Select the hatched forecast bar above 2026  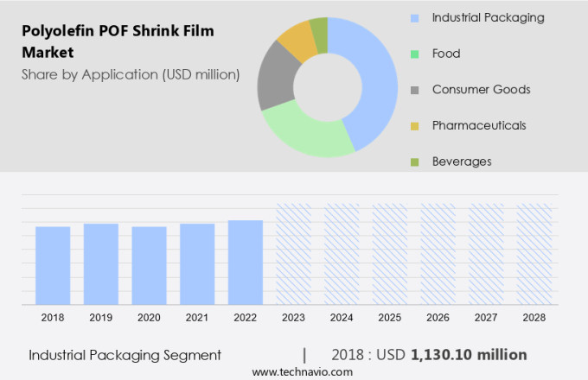point(438,254)
